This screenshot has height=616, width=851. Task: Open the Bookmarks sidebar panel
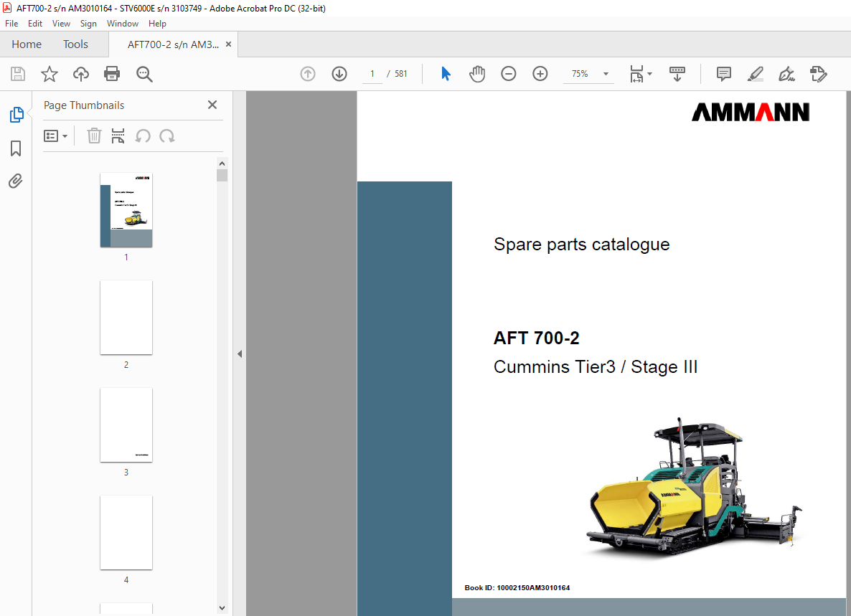(x=16, y=148)
